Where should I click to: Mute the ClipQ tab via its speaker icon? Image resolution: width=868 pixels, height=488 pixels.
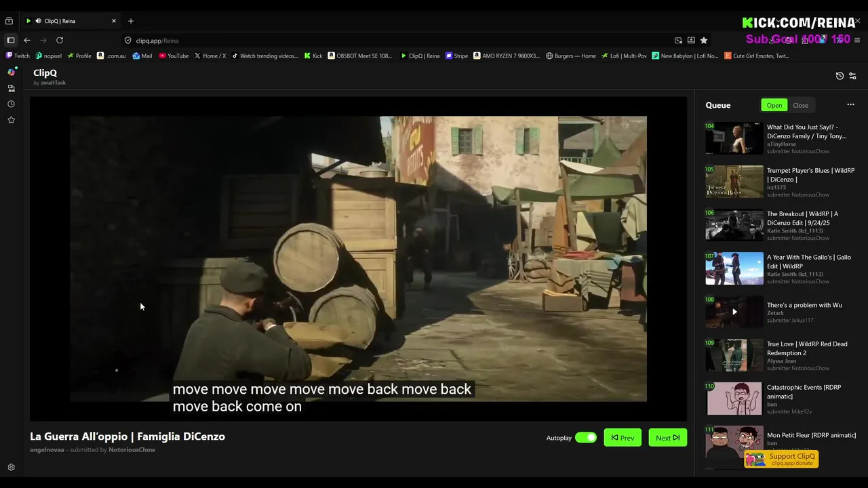tap(38, 21)
